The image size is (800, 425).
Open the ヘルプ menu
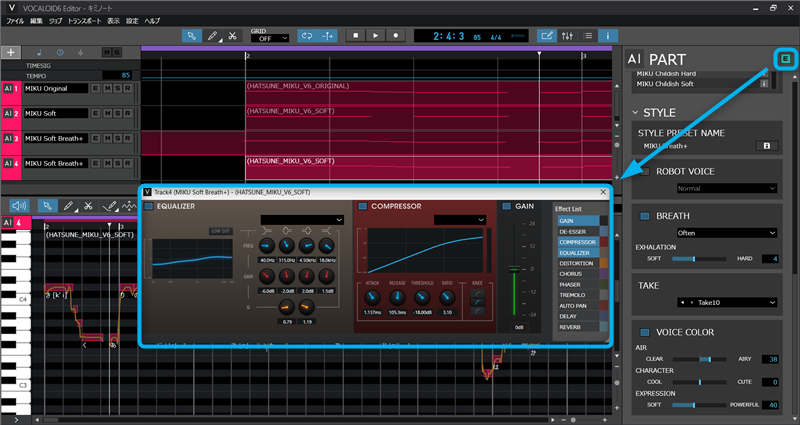(x=152, y=21)
